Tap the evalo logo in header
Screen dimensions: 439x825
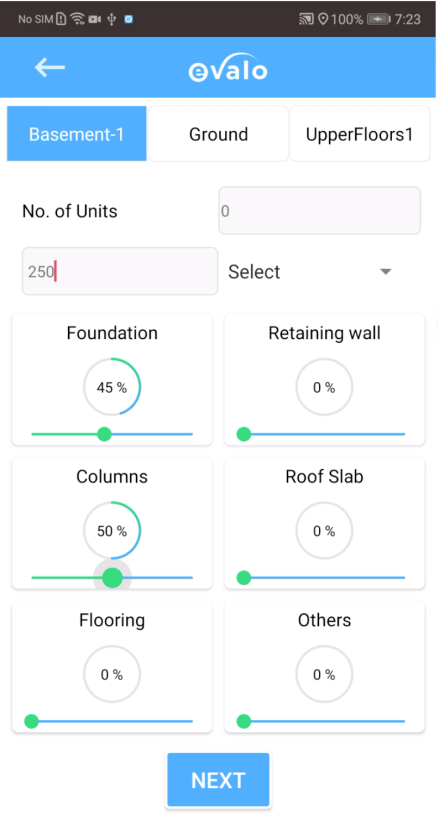[228, 67]
